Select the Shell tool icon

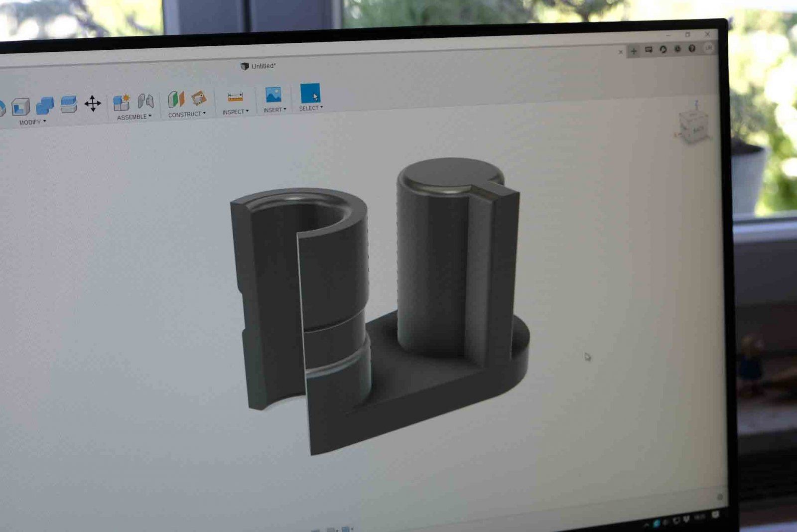21,107
